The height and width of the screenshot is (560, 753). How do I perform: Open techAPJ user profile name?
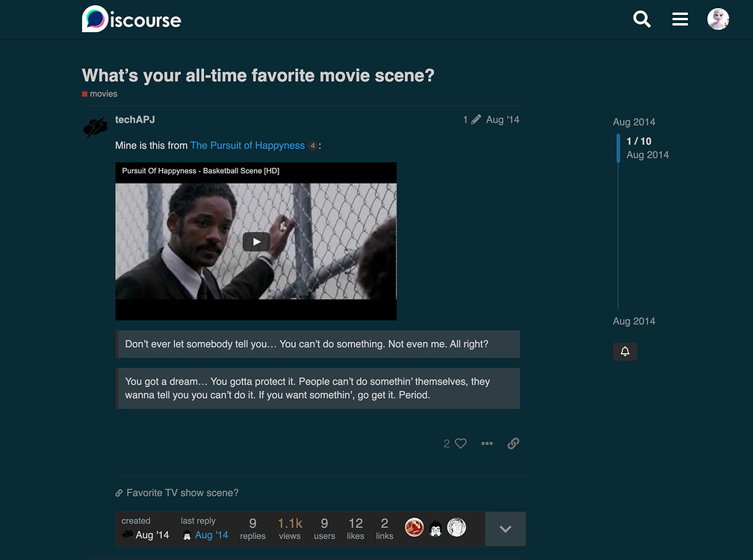click(135, 119)
